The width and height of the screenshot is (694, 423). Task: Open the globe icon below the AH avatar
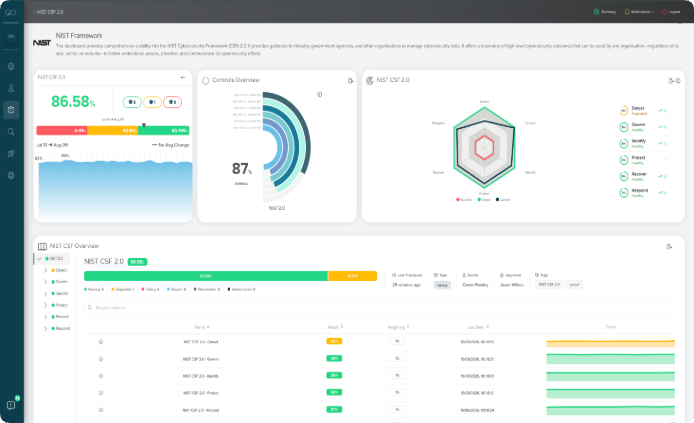click(x=11, y=66)
